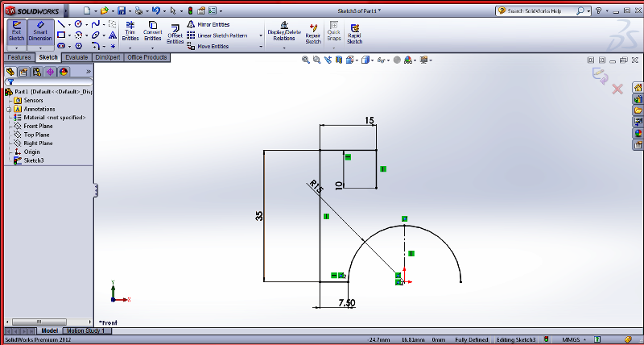Viewport: 644px width, 345px height.
Task: Click the Exit Sketch button
Action: (17, 31)
